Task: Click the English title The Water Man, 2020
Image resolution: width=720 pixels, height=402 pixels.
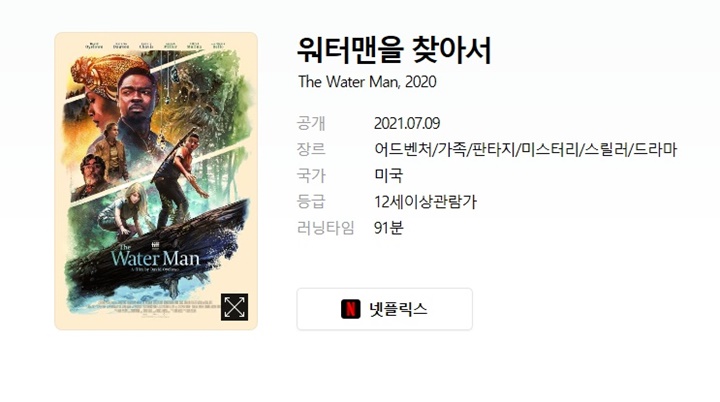Action: 367,82
